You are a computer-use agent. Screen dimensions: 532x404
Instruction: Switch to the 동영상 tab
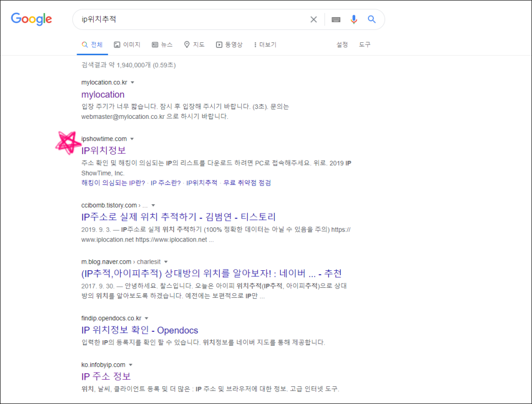pyautogui.click(x=229, y=45)
